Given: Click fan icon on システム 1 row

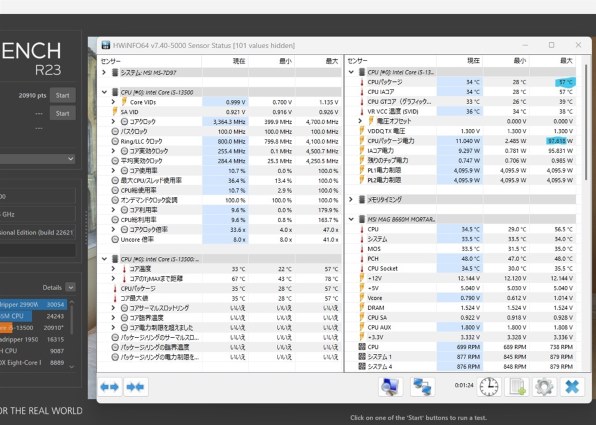Looking at the screenshot, I should click(362, 357).
